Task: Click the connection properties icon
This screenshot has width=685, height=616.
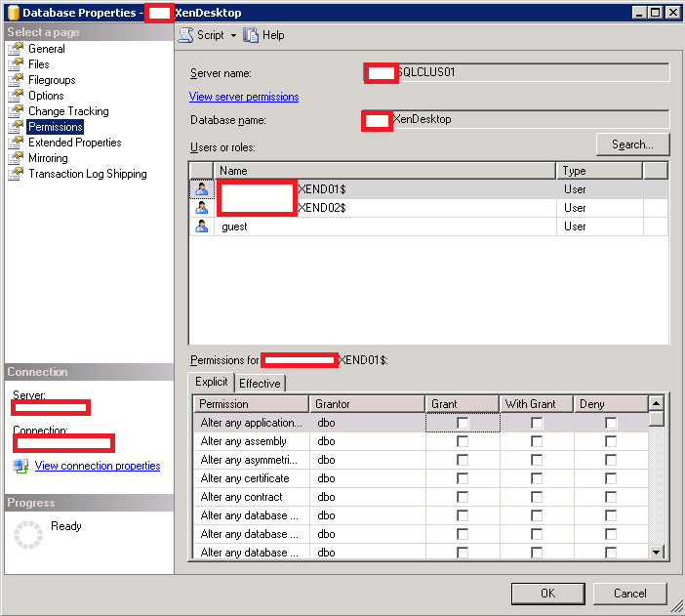Action: pos(20,466)
